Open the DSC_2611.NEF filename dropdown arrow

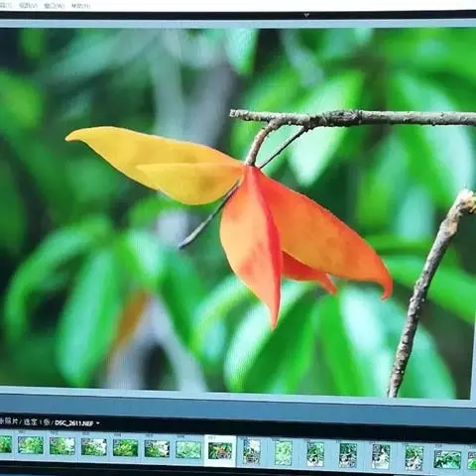98,423
